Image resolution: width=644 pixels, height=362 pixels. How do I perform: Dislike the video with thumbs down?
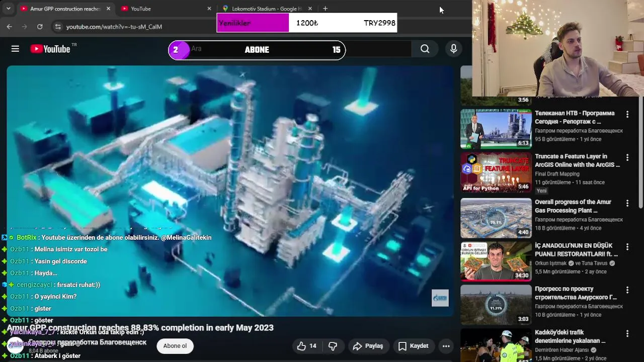[333, 346]
